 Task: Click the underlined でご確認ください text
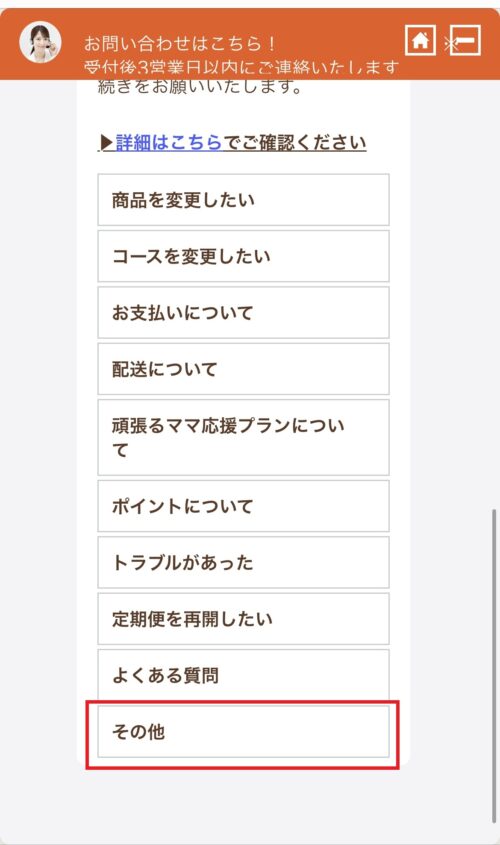tap(295, 142)
